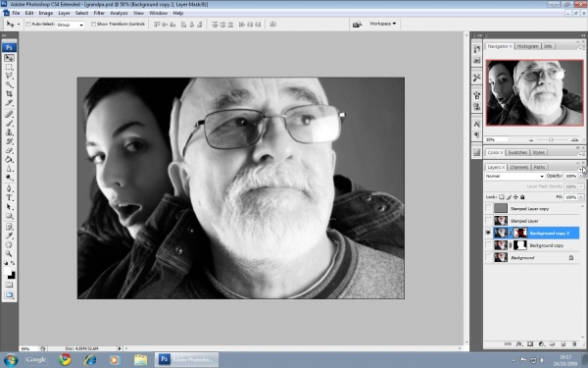Select the Stamped Layer copy layer name
The height and width of the screenshot is (368, 588).
pos(529,208)
